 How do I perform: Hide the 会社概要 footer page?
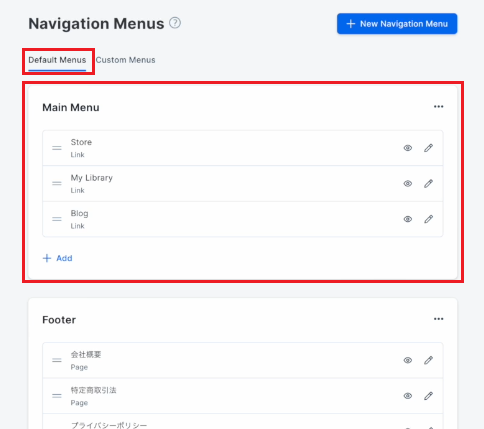point(408,360)
